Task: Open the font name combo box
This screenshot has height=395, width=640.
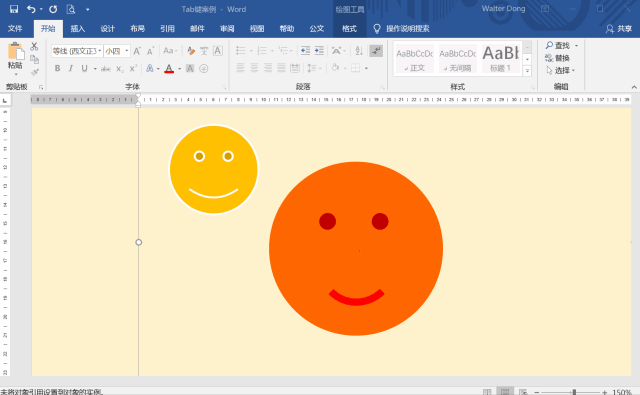Action: (x=77, y=51)
